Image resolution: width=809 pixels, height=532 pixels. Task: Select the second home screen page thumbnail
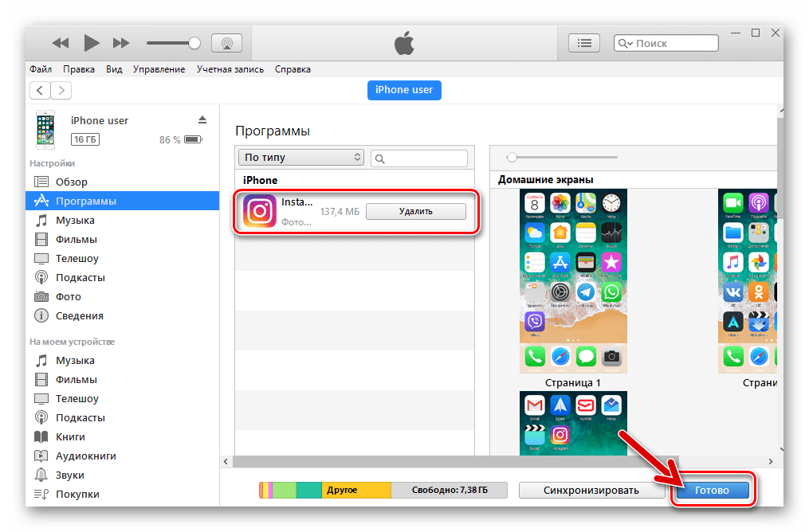(748, 281)
